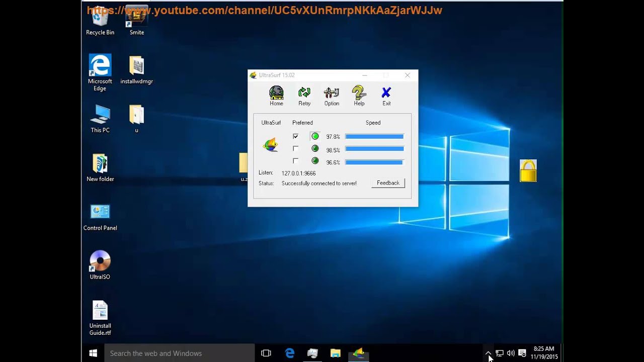644x362 pixels.
Task: Click the UltraSurf sailboat logo
Action: (x=270, y=145)
